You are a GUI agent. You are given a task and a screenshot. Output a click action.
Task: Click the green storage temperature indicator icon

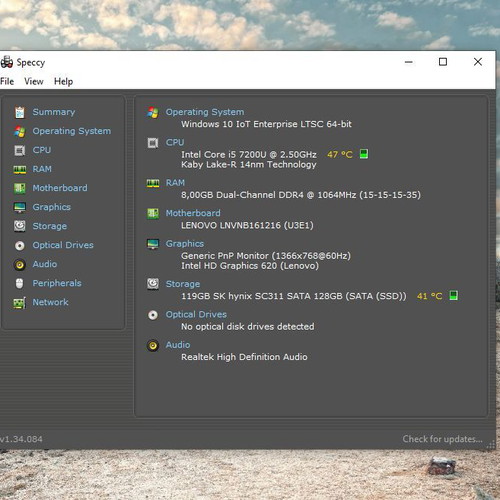click(x=454, y=296)
